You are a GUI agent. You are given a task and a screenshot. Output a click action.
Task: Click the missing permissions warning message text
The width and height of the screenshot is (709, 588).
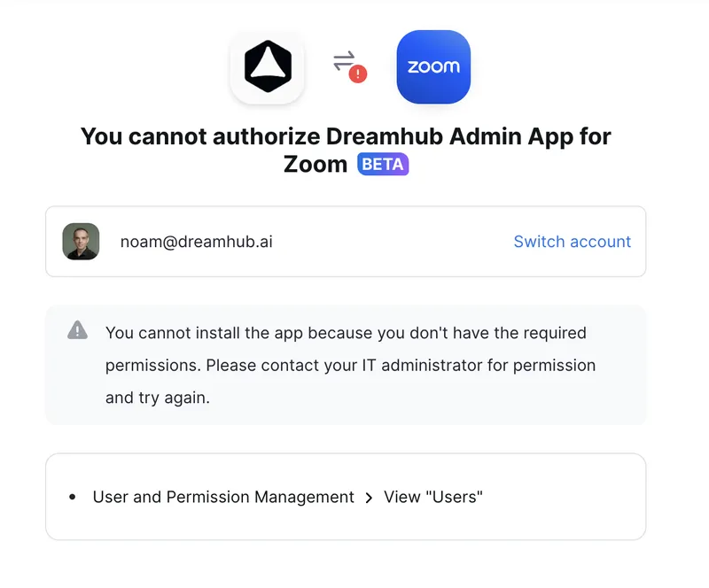350,365
